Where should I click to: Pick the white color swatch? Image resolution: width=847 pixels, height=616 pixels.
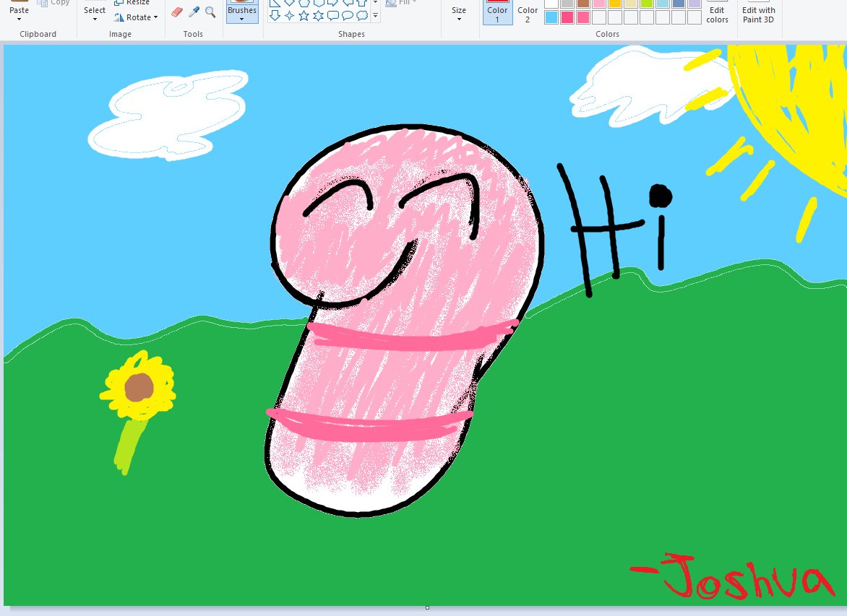(551, 4)
